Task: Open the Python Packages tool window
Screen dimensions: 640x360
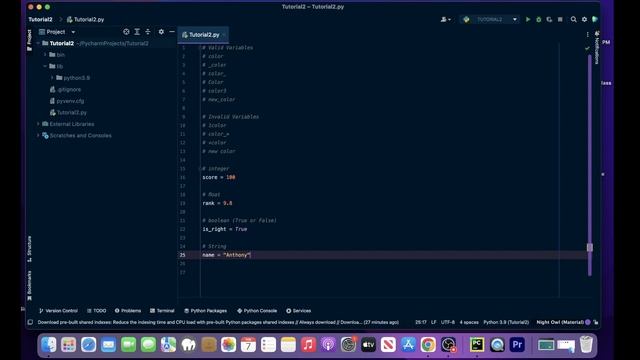Action: point(205,311)
